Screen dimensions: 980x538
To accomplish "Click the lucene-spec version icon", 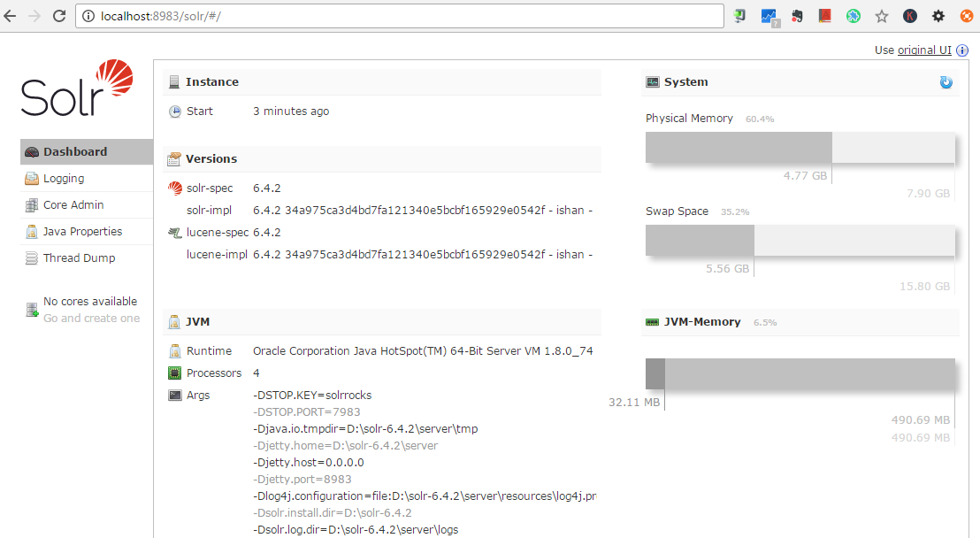I will [174, 233].
